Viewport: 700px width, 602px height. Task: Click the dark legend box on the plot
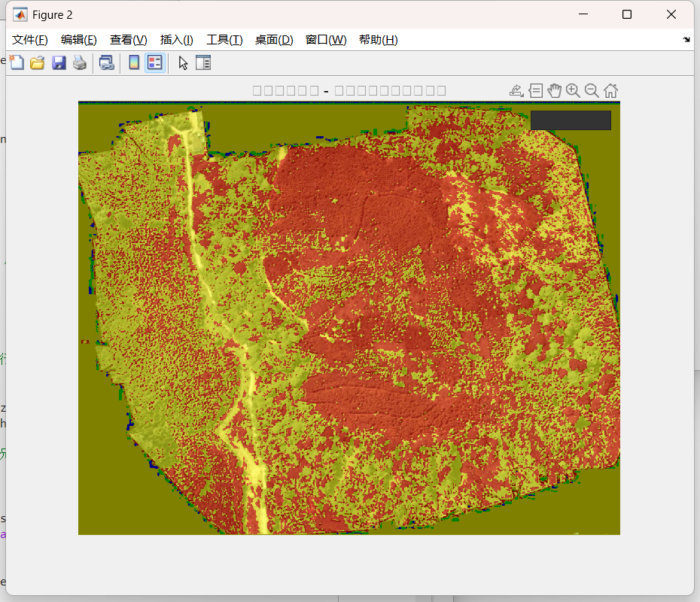coord(571,120)
